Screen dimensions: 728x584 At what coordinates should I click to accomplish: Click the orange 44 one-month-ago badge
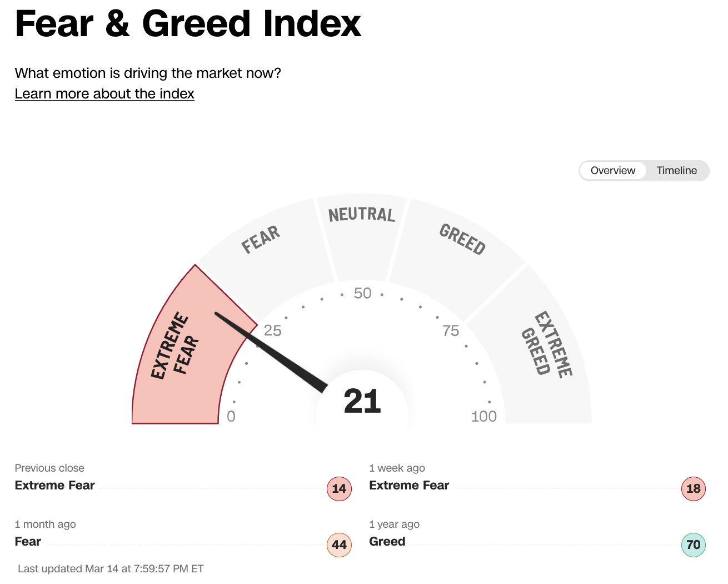pos(339,545)
